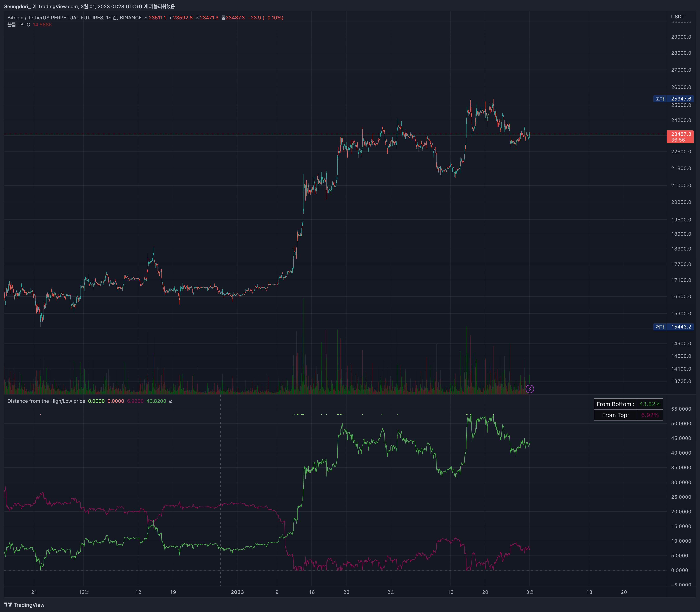This screenshot has height=612, width=700.
Task: Open Distance from the High/Low price legend
Action: pos(46,401)
